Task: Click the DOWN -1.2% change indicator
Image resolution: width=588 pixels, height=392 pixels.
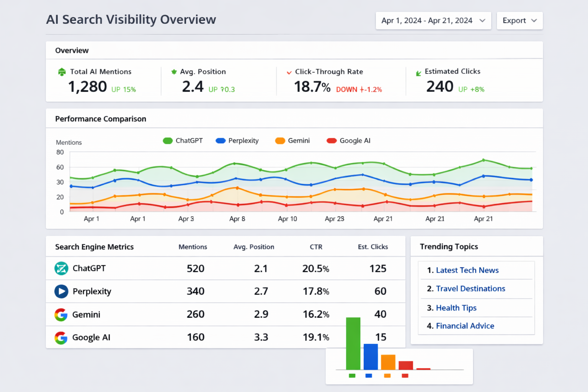Action: pyautogui.click(x=359, y=90)
